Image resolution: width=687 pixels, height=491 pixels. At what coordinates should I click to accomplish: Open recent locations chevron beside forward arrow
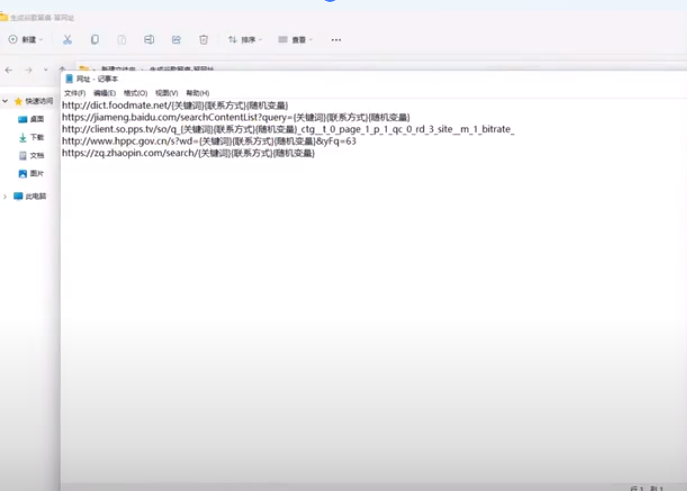(46, 70)
